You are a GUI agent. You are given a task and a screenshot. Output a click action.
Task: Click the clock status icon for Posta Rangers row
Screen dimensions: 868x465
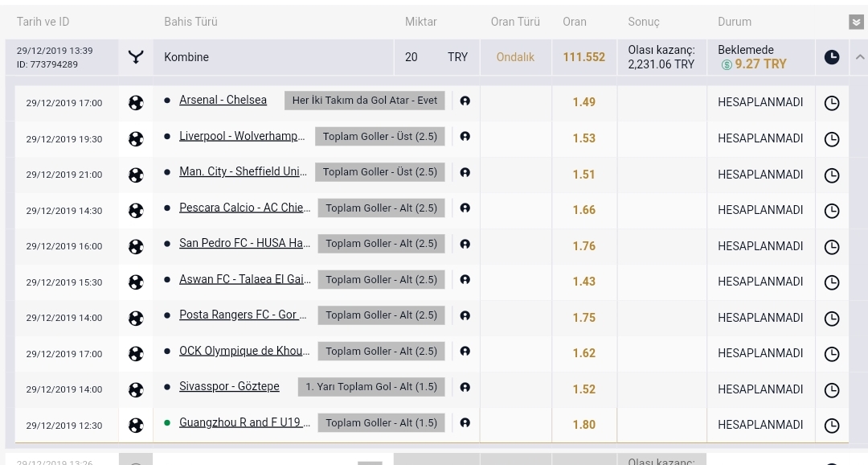[832, 318]
